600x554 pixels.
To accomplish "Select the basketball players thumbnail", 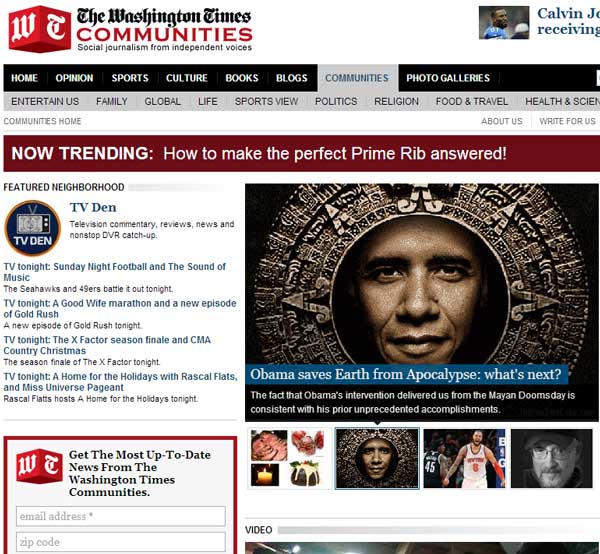I will (x=463, y=459).
